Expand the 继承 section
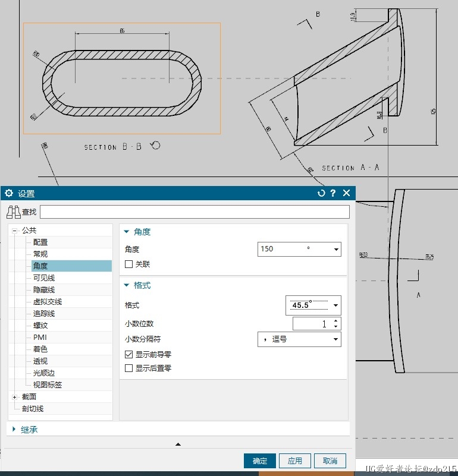 (x=25, y=430)
